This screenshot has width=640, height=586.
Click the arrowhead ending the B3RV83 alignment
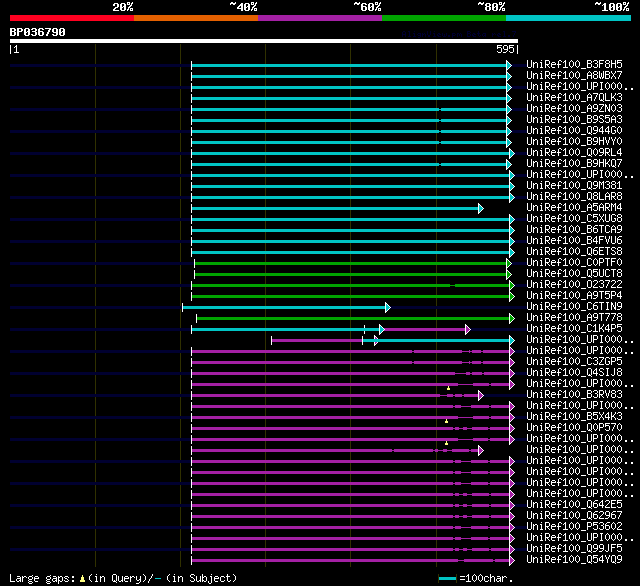point(481,396)
